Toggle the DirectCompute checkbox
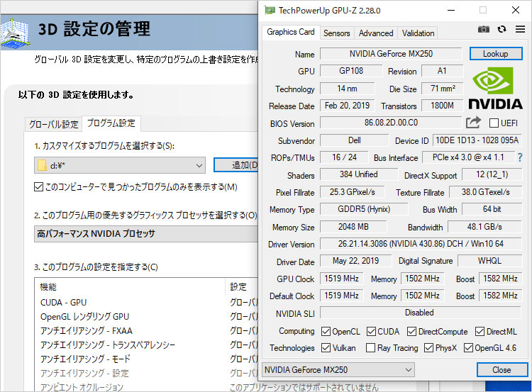This screenshot has height=392, width=532. tap(411, 331)
